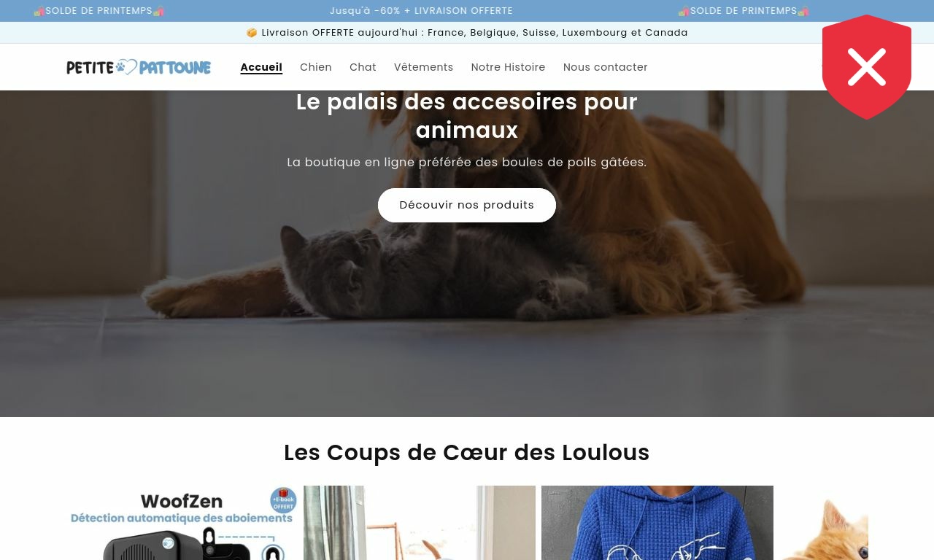Select Vêtements in the navigation bar
The image size is (934, 560).
pos(423,67)
